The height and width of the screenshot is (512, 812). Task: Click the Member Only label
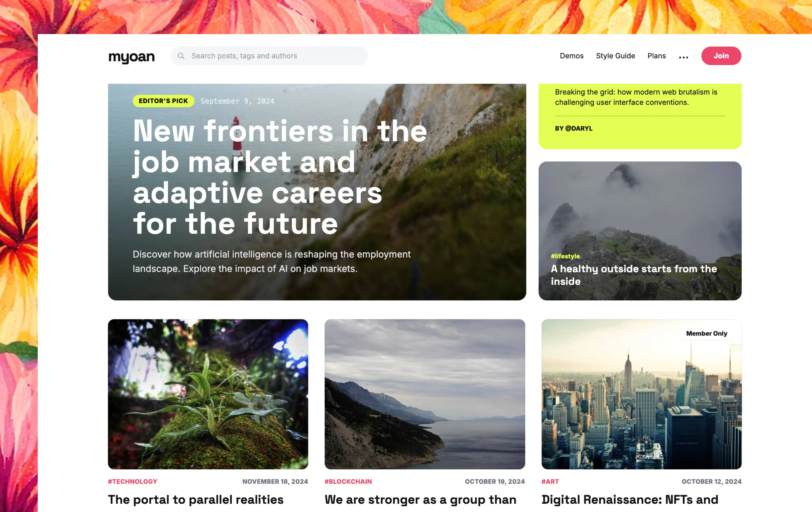pos(706,333)
